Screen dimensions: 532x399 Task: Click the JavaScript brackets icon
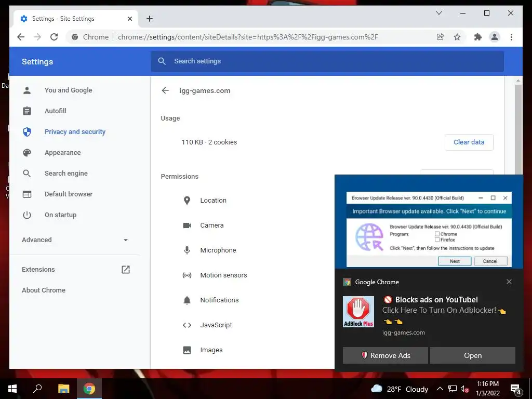(187, 325)
